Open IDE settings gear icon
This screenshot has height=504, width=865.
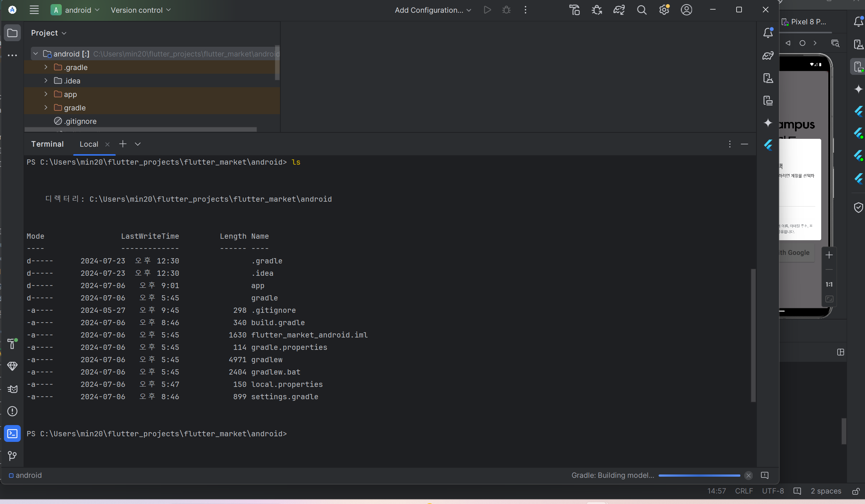(664, 10)
